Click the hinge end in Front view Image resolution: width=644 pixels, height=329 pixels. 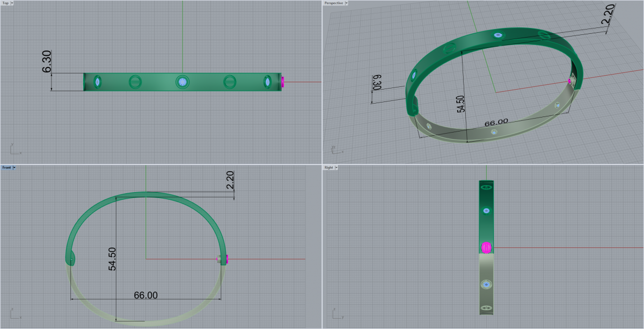71,259
